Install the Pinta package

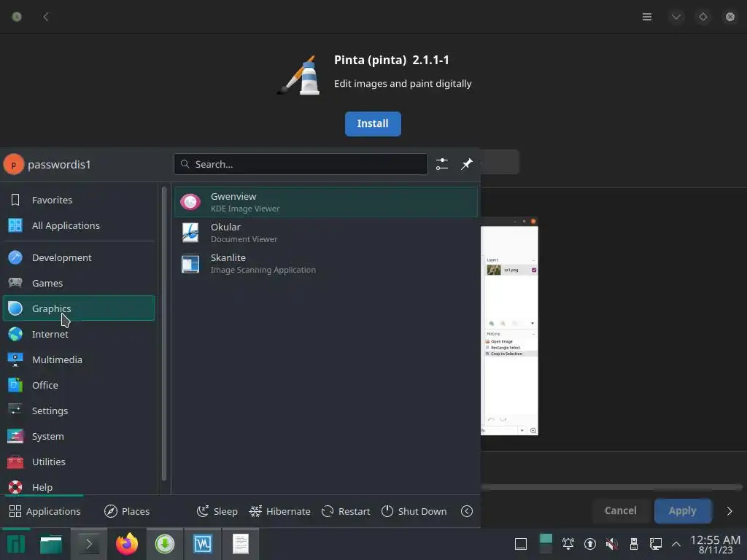coord(373,124)
